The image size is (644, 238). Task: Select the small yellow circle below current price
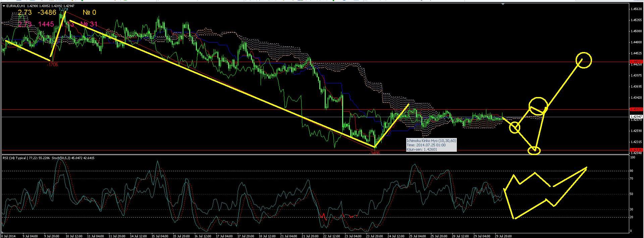515,128
